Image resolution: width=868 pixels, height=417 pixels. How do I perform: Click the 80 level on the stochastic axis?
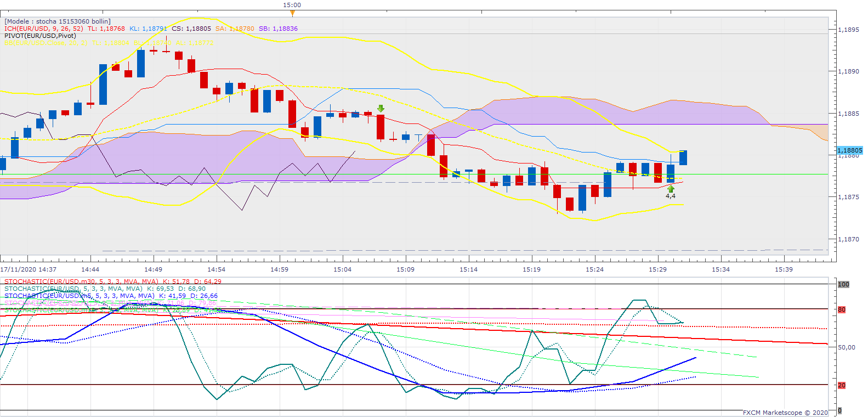(842, 309)
